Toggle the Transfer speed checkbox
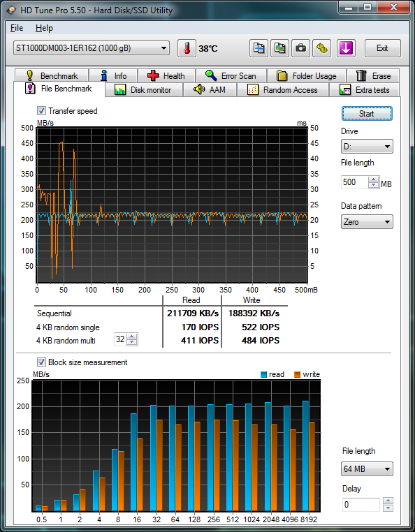This screenshot has height=532, width=415. [41, 111]
